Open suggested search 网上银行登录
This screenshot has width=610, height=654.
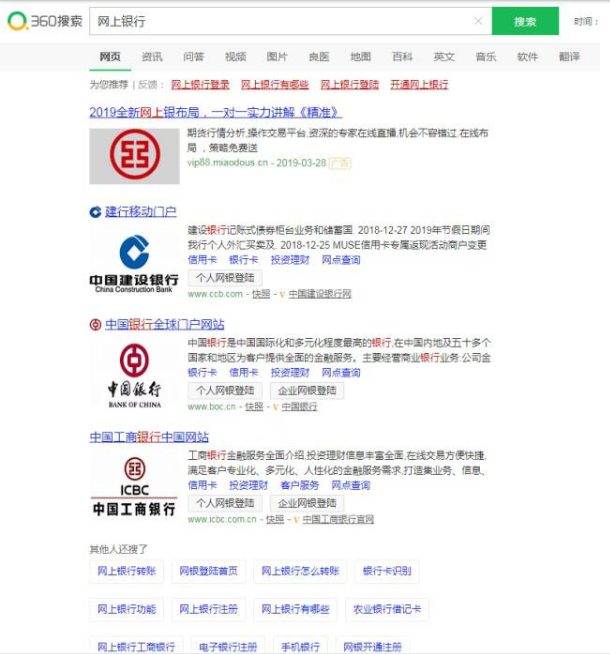[x=200, y=85]
